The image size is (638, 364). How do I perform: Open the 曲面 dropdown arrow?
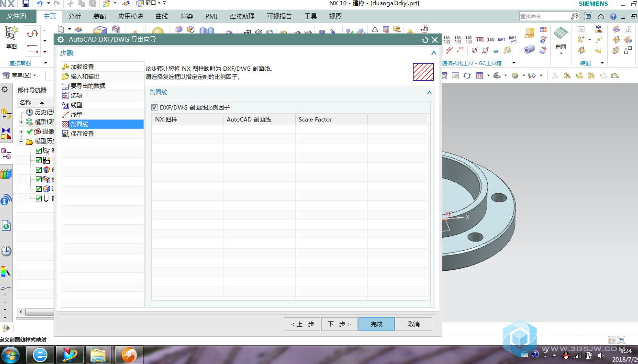click(x=561, y=53)
